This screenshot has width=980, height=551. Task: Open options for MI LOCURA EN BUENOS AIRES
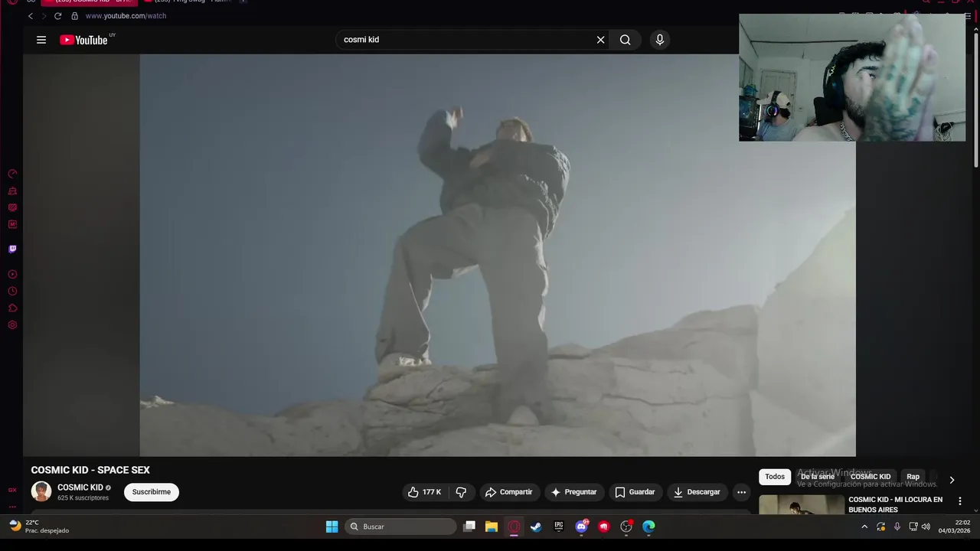[960, 501]
